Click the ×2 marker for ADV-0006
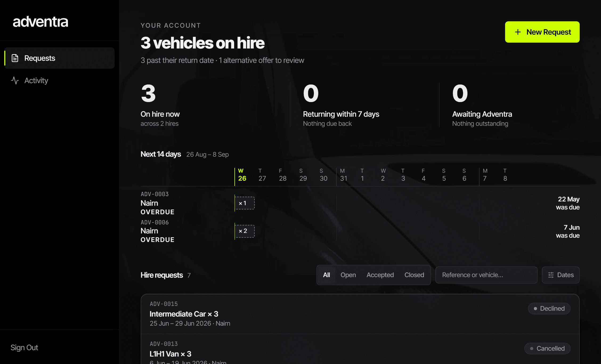The image size is (601, 364). click(245, 231)
